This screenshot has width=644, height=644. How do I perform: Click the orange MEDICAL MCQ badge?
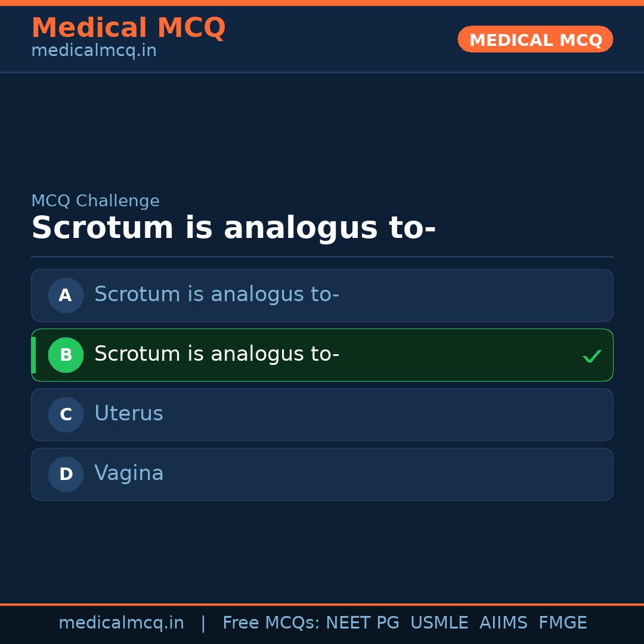click(535, 39)
